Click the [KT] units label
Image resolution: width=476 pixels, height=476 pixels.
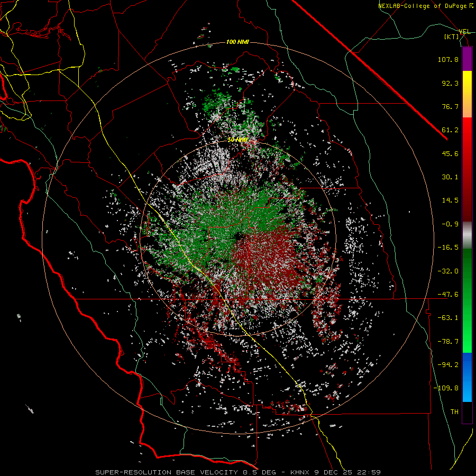coord(452,36)
